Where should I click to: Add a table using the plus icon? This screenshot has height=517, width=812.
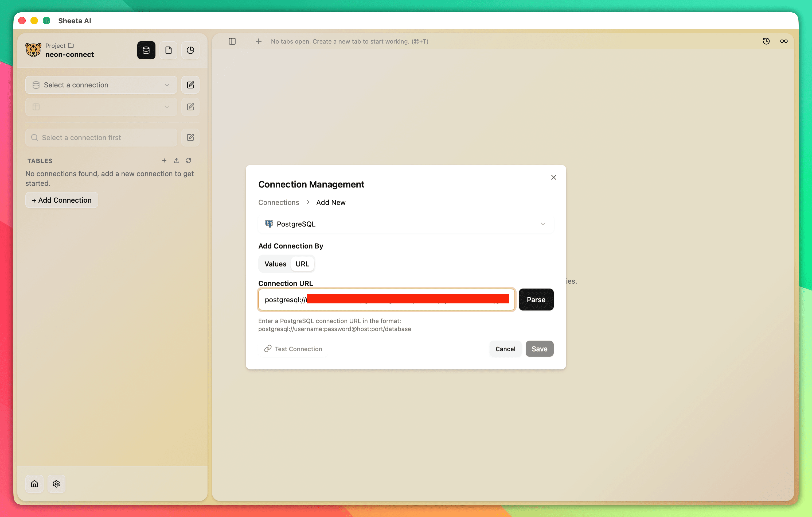(164, 160)
